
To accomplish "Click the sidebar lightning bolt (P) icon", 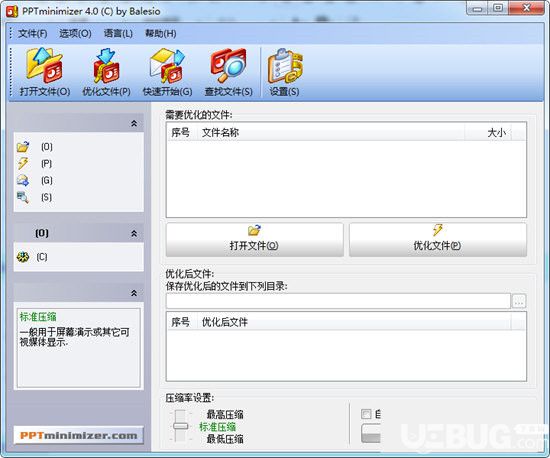I will click(x=23, y=163).
